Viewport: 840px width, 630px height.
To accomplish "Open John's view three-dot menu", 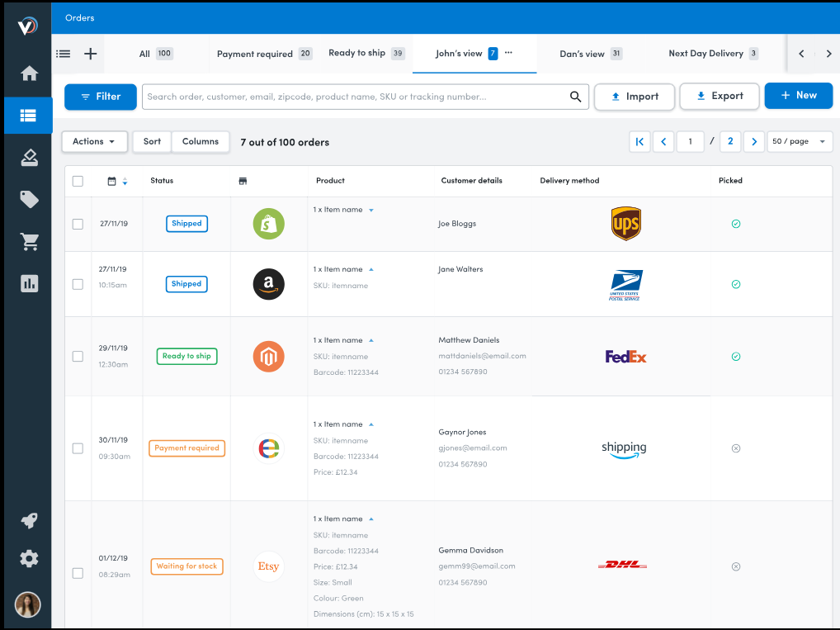I will (x=508, y=53).
